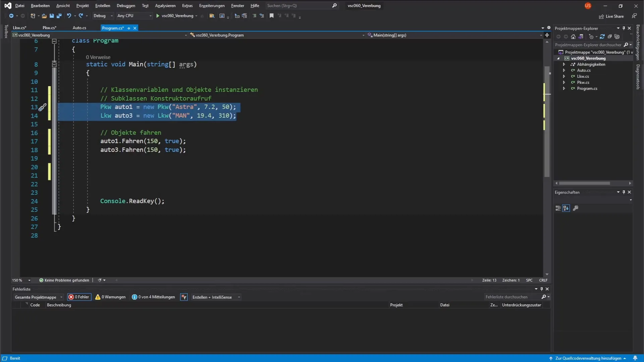Click the Collapse All icon in Projektmappen-Explorer

(x=610, y=37)
